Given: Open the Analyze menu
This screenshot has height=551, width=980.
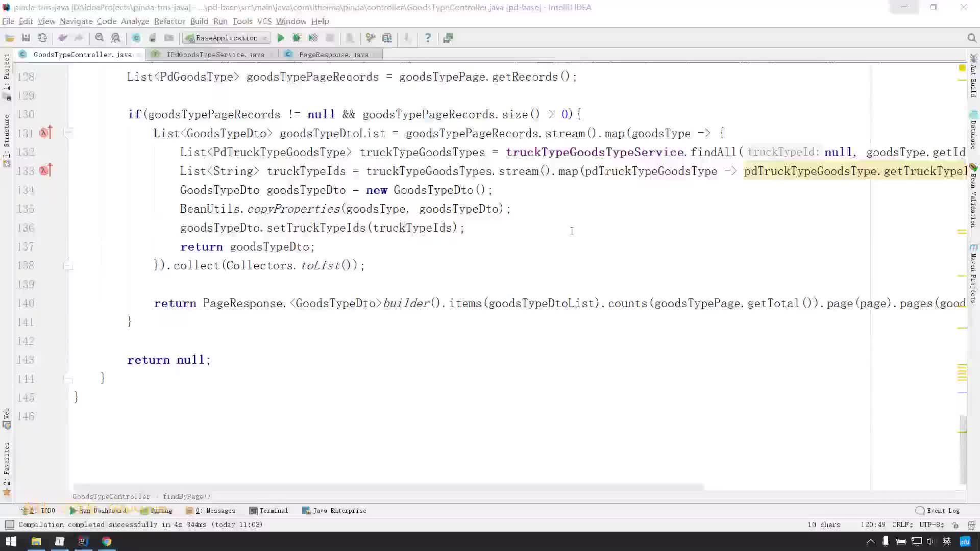Looking at the screenshot, I should [x=135, y=21].
